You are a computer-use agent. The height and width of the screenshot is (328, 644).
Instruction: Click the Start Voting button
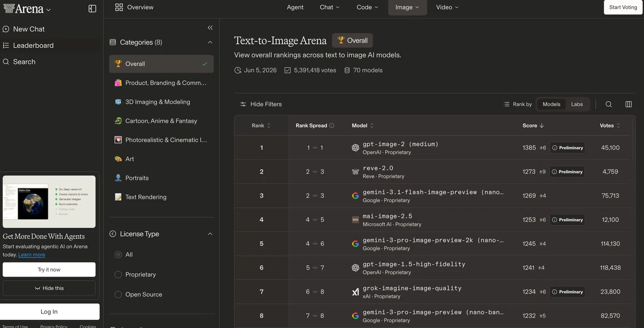pos(623,8)
